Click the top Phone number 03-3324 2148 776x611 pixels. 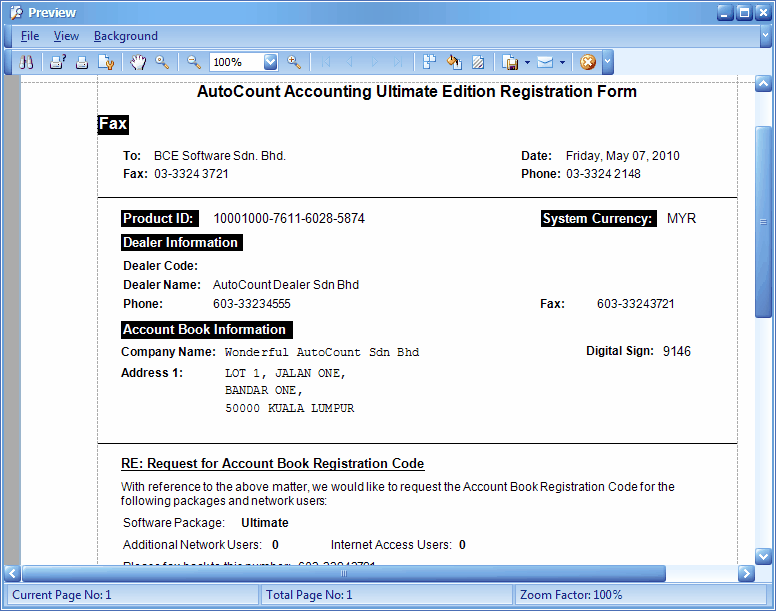(603, 174)
